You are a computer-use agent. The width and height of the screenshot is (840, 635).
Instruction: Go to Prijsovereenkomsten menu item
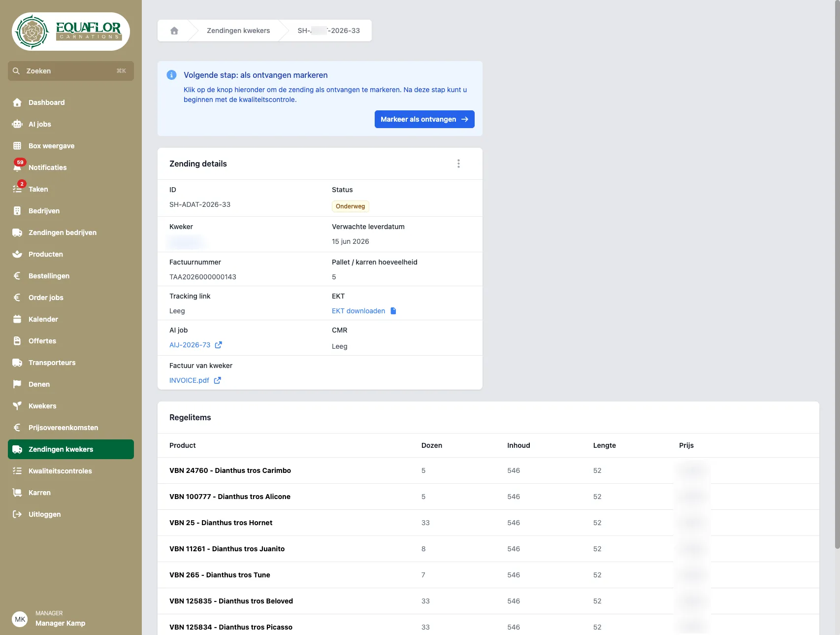[x=71, y=428]
